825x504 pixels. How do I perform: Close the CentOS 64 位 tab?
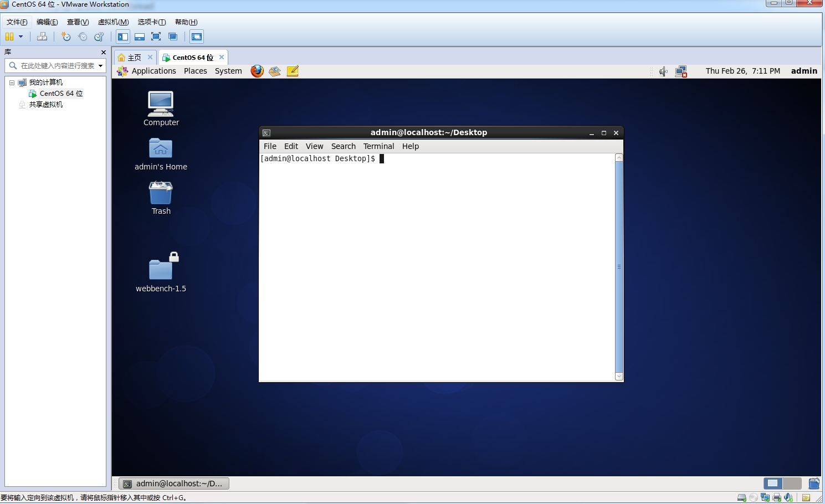(222, 57)
